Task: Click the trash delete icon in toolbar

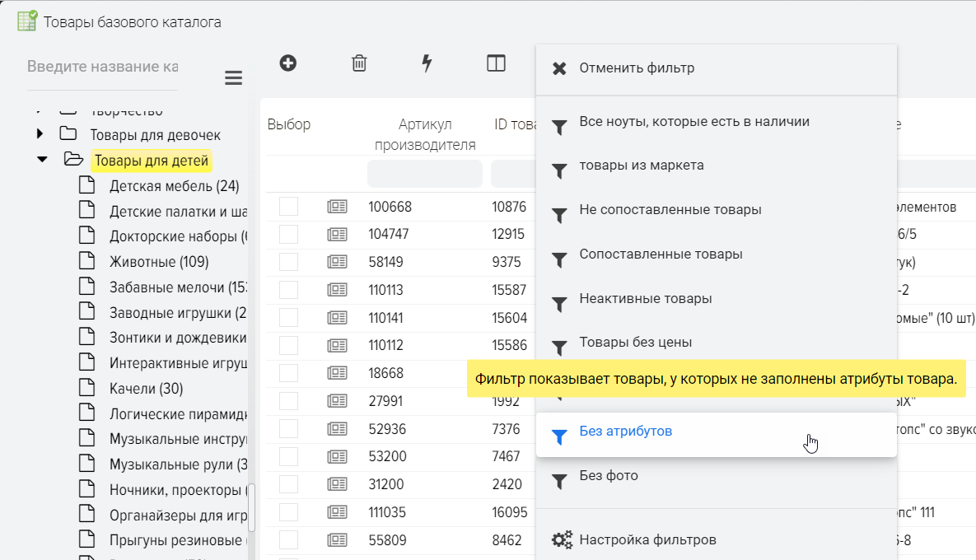Action: pyautogui.click(x=359, y=63)
